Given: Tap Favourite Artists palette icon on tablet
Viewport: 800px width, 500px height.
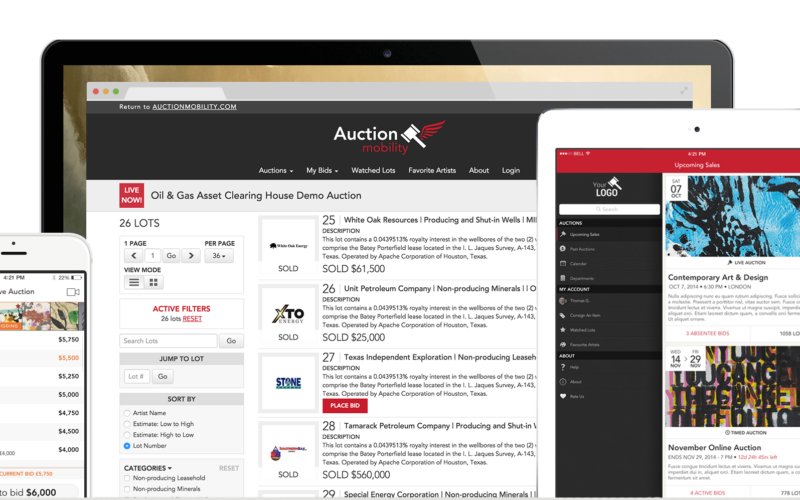Looking at the screenshot, I should pos(563,344).
